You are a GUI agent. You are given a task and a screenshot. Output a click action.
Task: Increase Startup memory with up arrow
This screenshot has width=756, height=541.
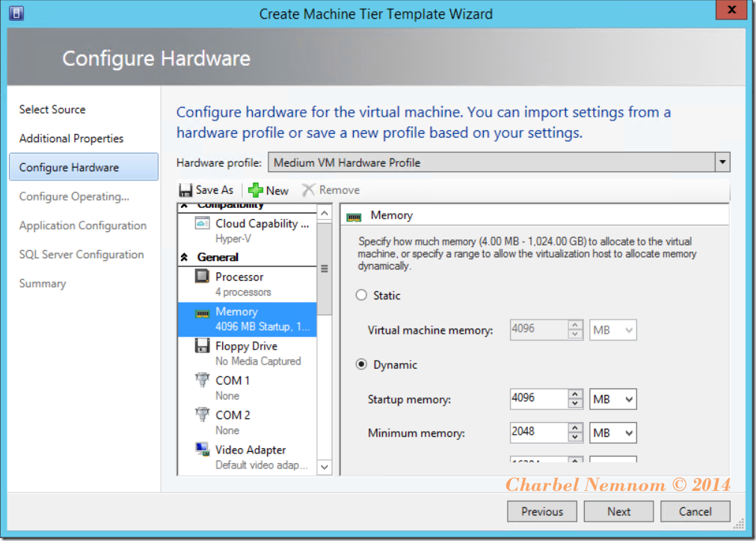click(575, 394)
